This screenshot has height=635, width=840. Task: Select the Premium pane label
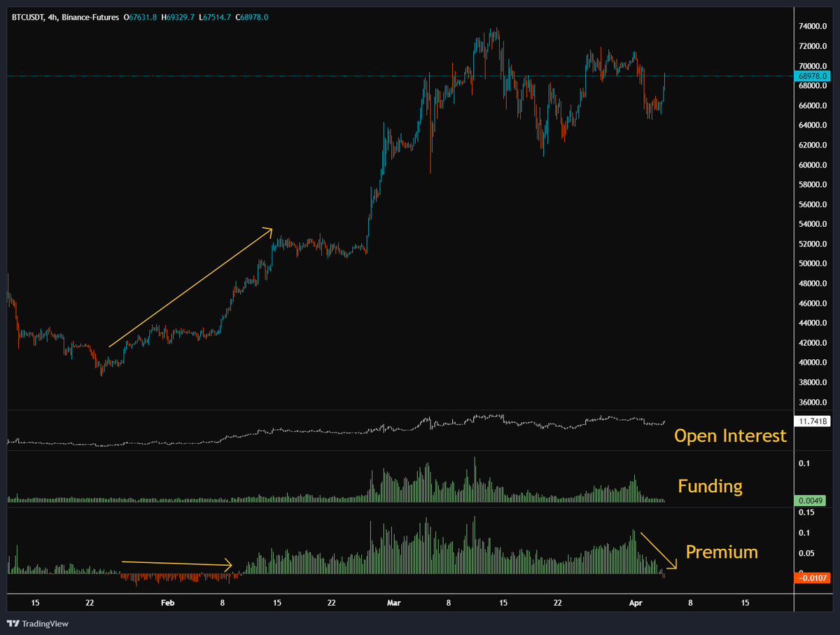pyautogui.click(x=722, y=552)
